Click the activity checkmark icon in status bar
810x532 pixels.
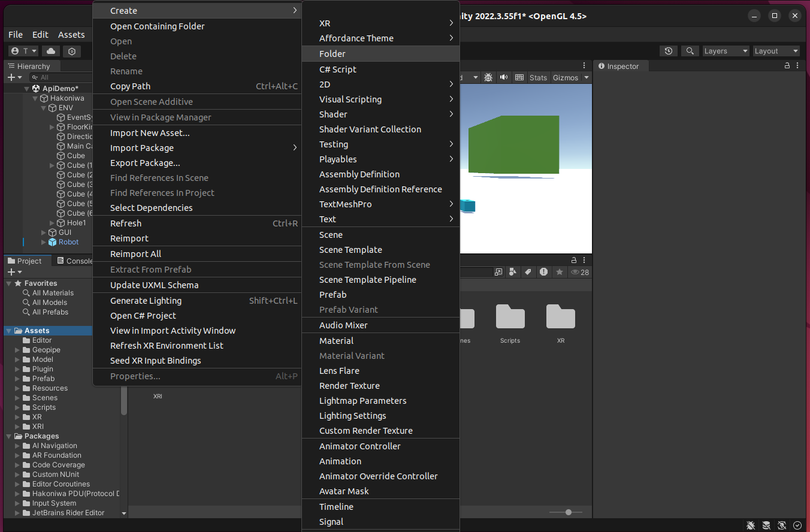click(x=797, y=525)
